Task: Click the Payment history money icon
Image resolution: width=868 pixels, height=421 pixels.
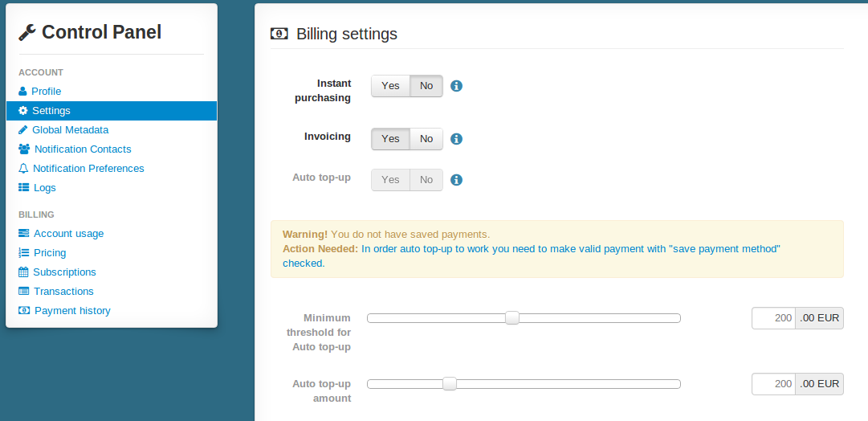Action: 24,311
